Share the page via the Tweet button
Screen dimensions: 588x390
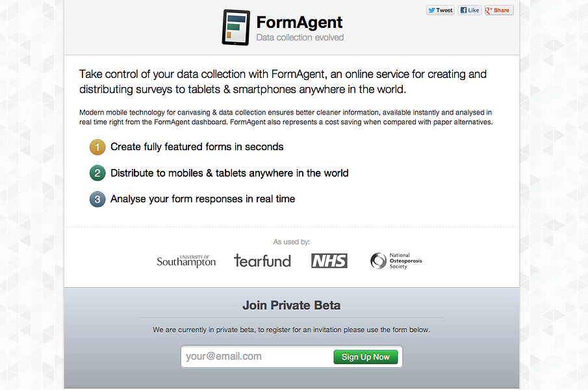click(440, 10)
